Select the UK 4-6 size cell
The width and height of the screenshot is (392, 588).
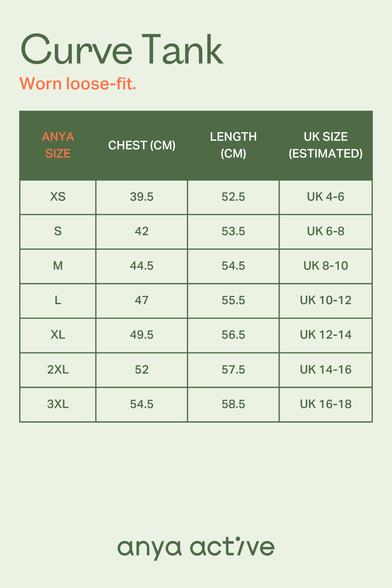point(325,197)
